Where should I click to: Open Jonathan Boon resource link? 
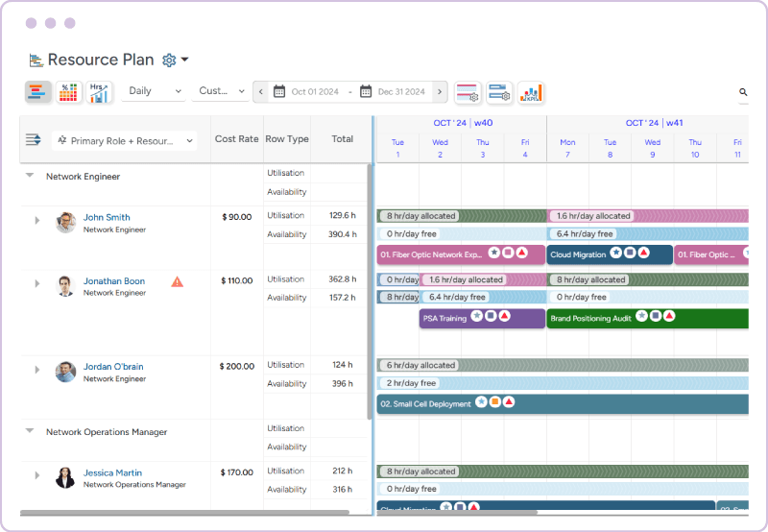(x=113, y=280)
